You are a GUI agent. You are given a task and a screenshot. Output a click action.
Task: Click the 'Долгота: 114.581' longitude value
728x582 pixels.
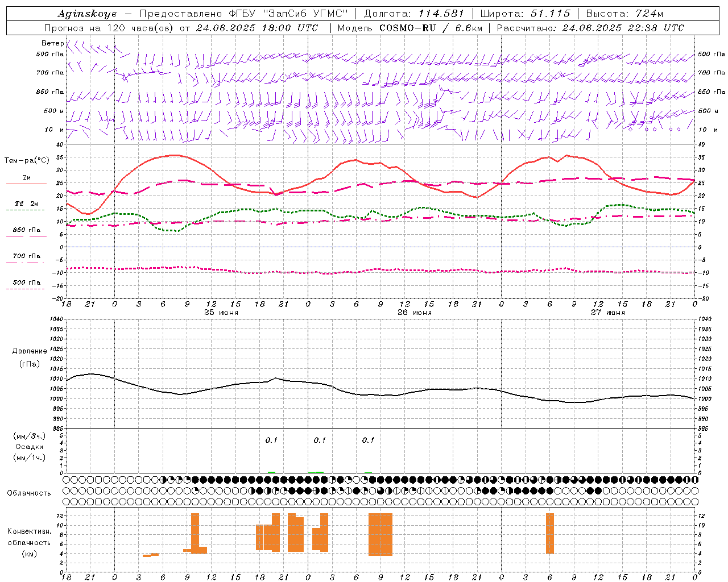[414, 14]
